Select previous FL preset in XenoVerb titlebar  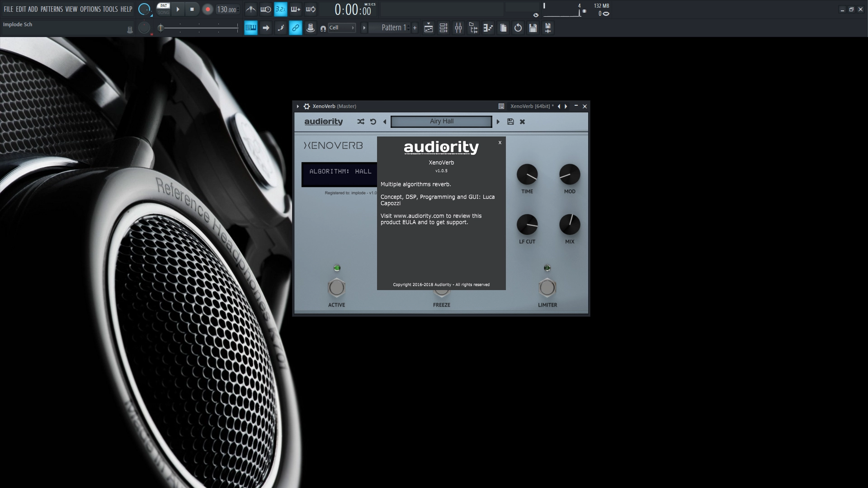coord(559,106)
